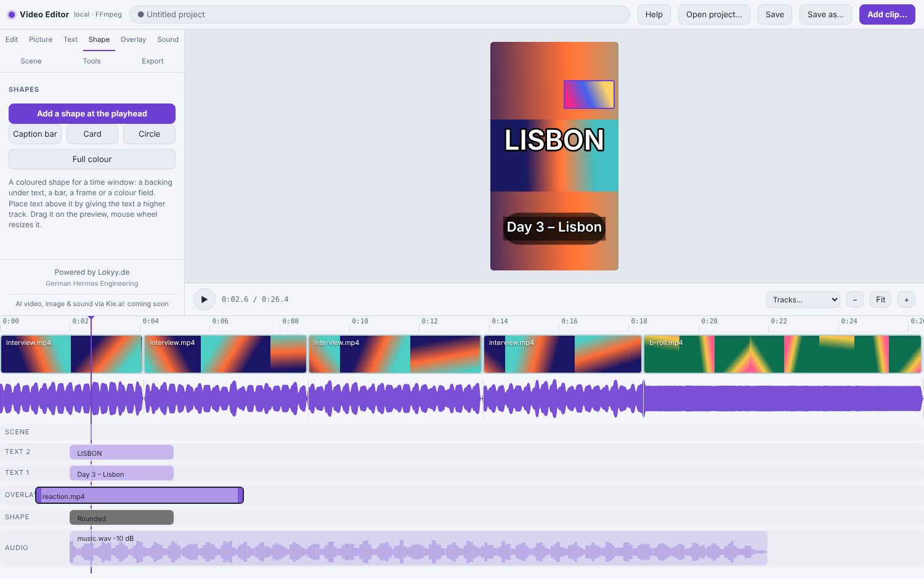Click the playhead marker on the ruler
The image size is (924, 579).
(x=91, y=318)
